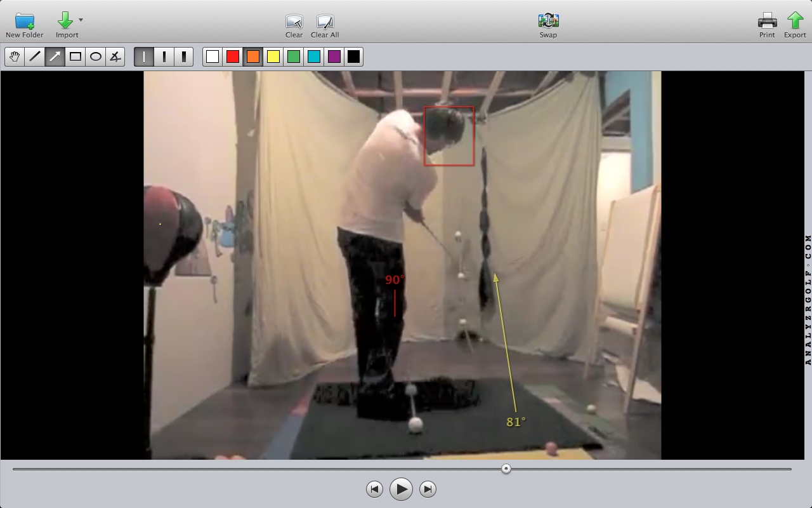Select the arrow drawing tool

(55, 57)
